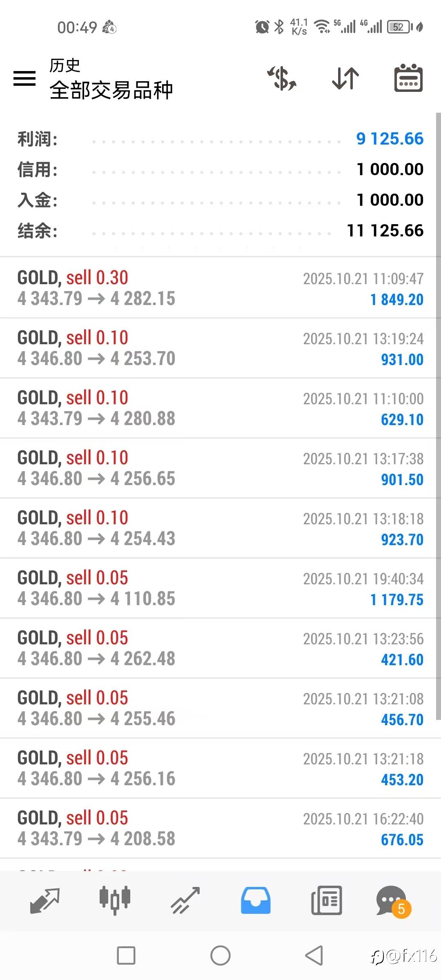Viewport: 441px width, 980px height.
Task: Open the 全部交易品种 symbol filter title
Action: [x=111, y=90]
